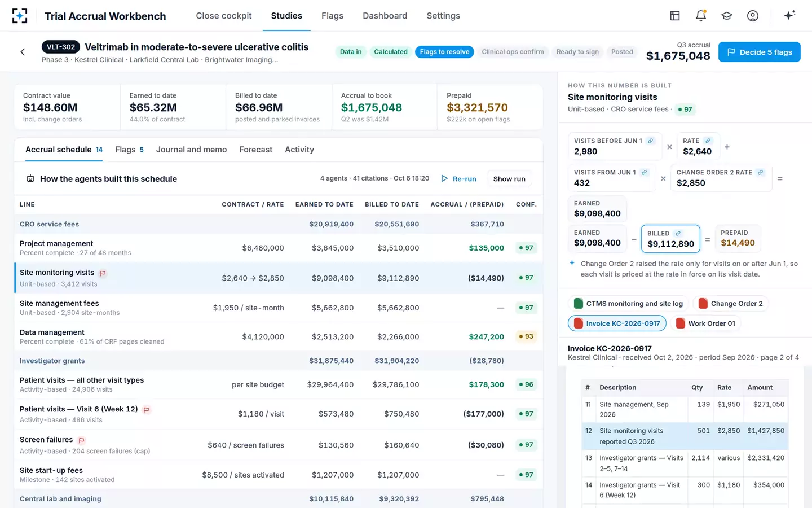Click the Show run button

coord(509,179)
